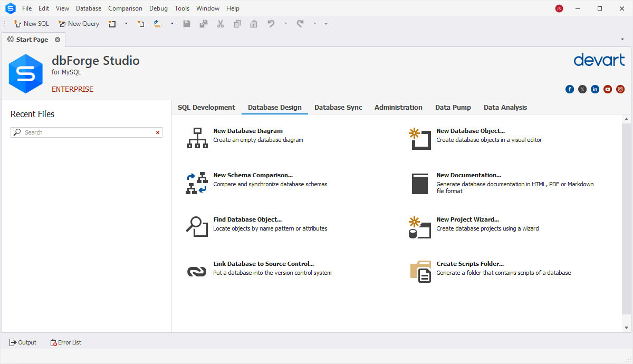This screenshot has height=364, width=633.
Task: Open the Debug menu
Action: (158, 8)
